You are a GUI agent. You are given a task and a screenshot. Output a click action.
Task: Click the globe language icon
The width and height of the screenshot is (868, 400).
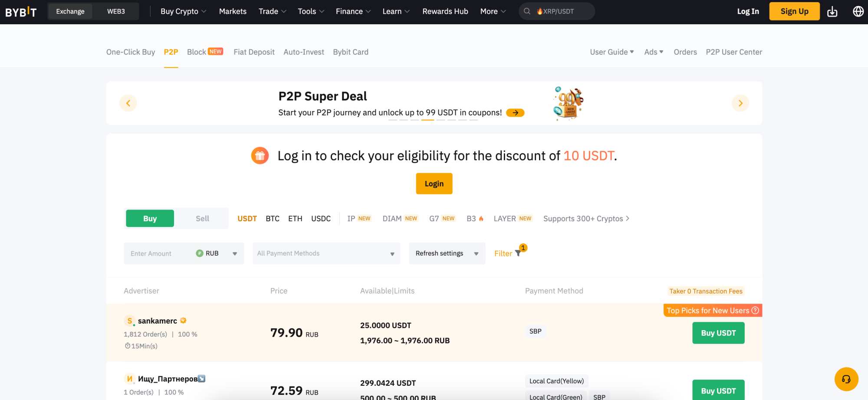coord(858,11)
